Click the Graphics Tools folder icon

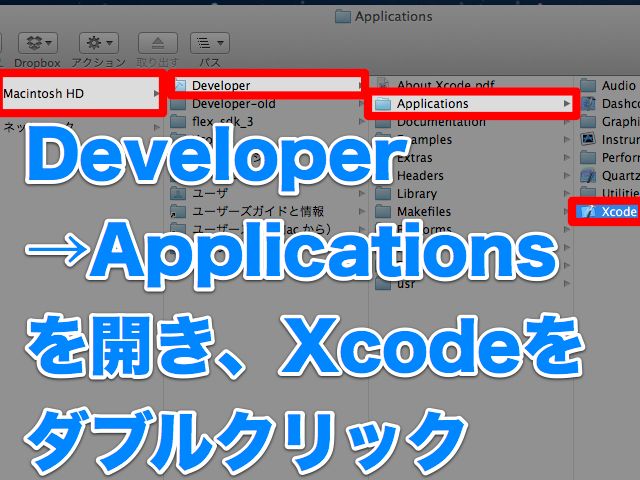pos(588,121)
